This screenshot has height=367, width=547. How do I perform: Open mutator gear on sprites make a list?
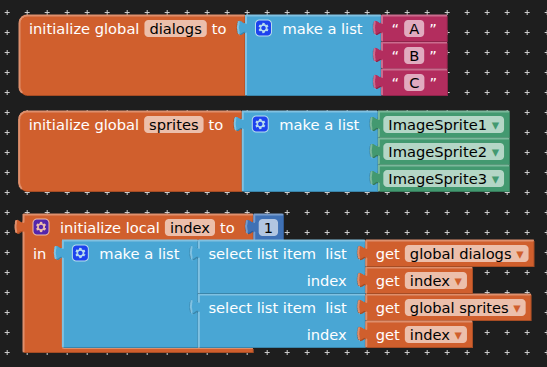point(260,124)
